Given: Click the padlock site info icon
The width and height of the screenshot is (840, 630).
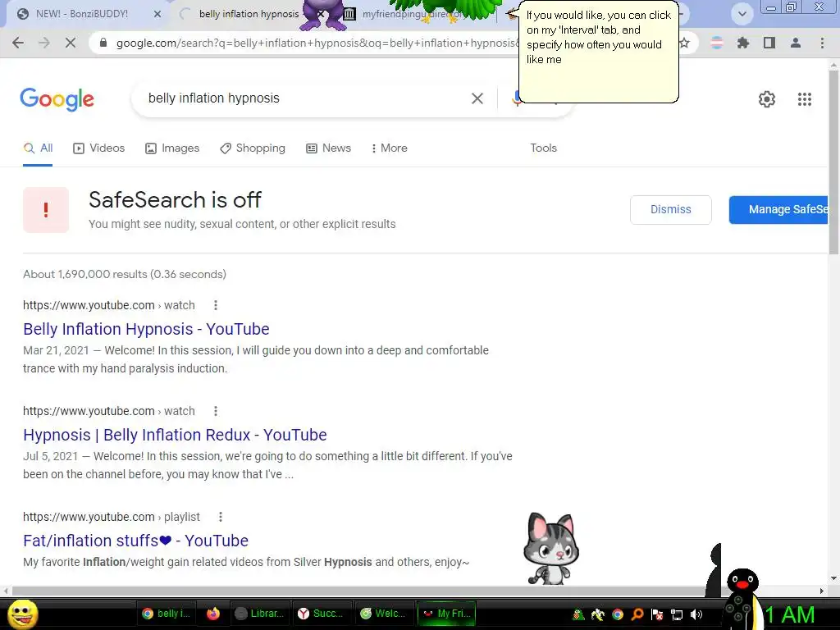Looking at the screenshot, I should point(103,43).
